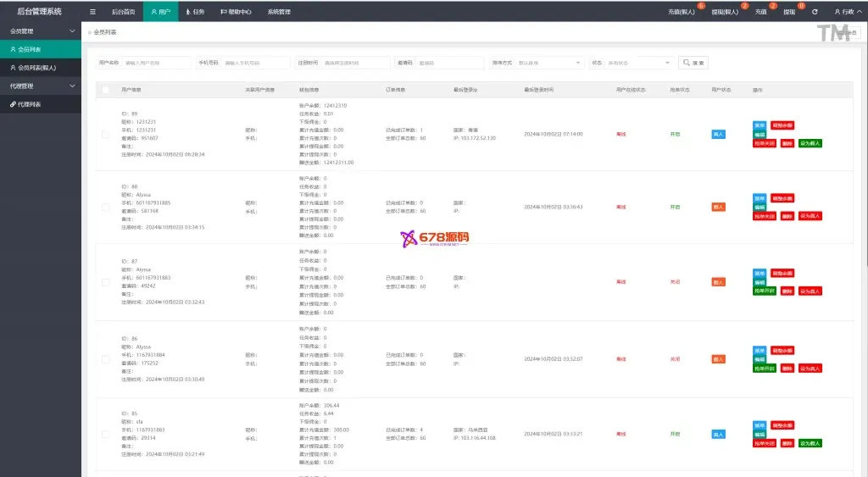Open the 系统管理 top menu
This screenshot has width=868, height=477.
(278, 12)
